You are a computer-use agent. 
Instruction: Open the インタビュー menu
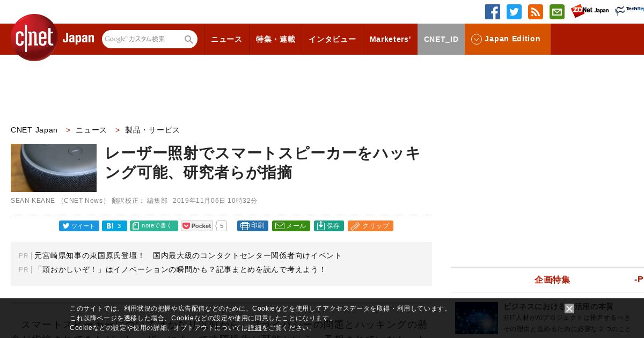(332, 39)
